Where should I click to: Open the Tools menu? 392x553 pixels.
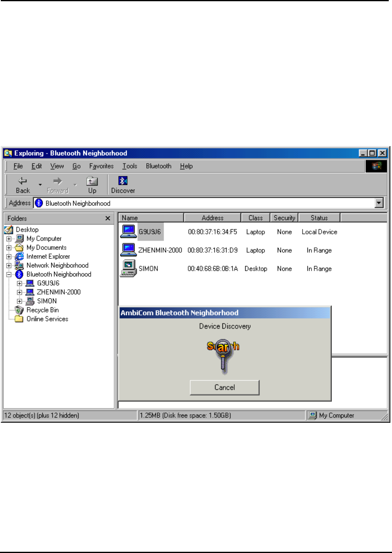[130, 166]
